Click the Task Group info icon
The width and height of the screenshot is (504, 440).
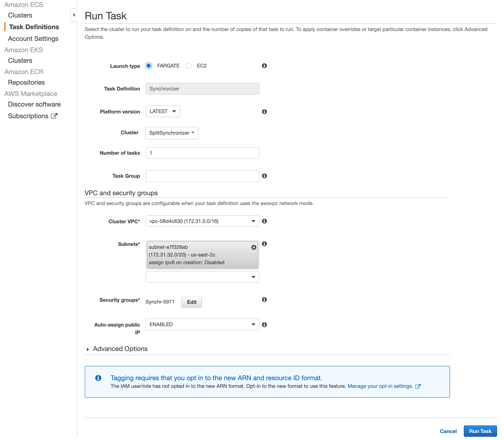click(264, 176)
